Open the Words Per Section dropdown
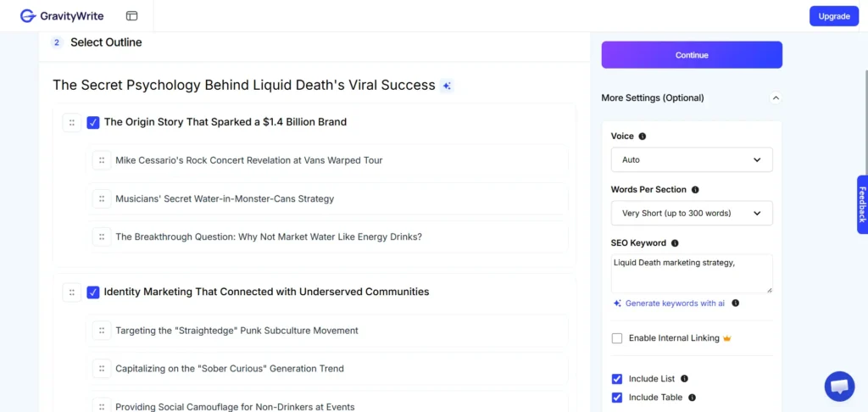 [x=692, y=213]
